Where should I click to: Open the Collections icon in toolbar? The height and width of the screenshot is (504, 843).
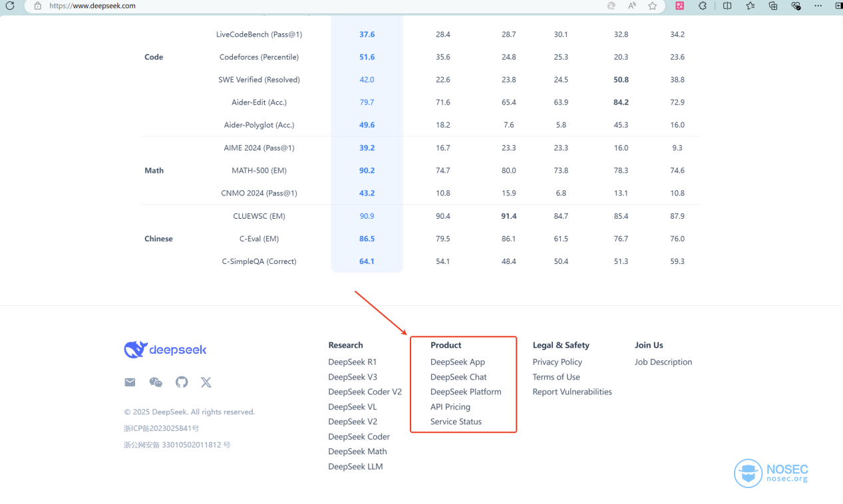pos(773,6)
